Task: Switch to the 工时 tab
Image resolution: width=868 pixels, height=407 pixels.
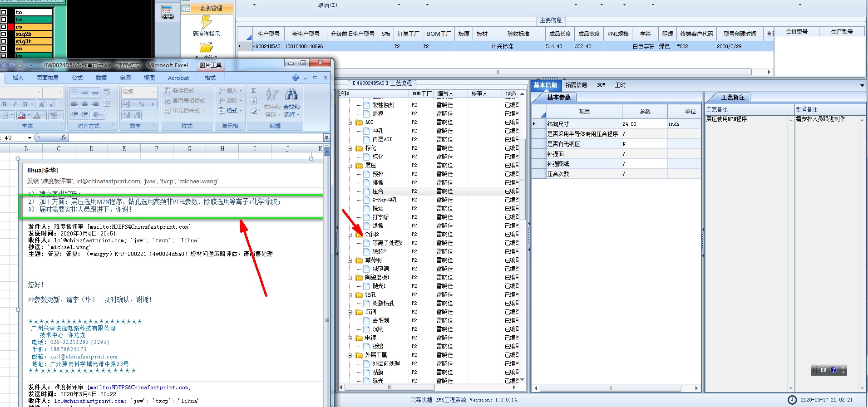Action: pos(620,85)
